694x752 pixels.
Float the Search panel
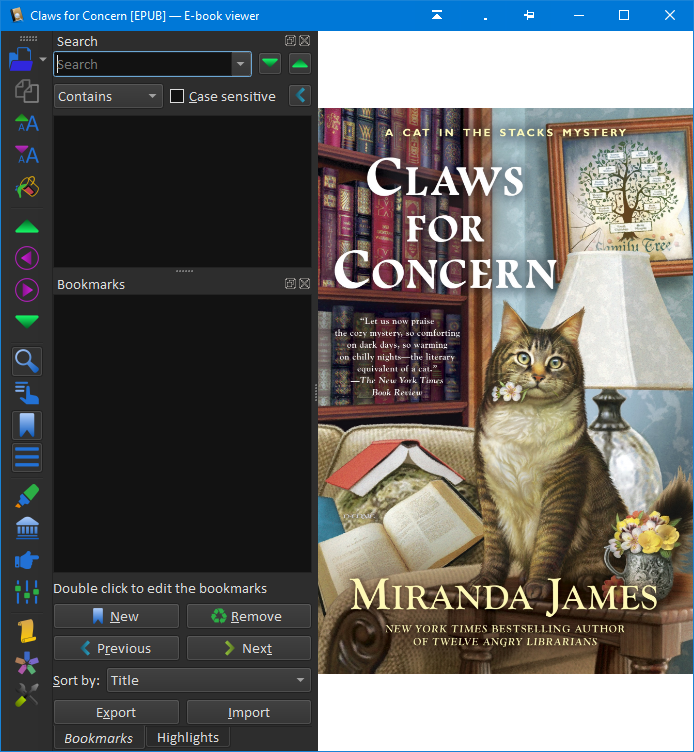(x=290, y=41)
